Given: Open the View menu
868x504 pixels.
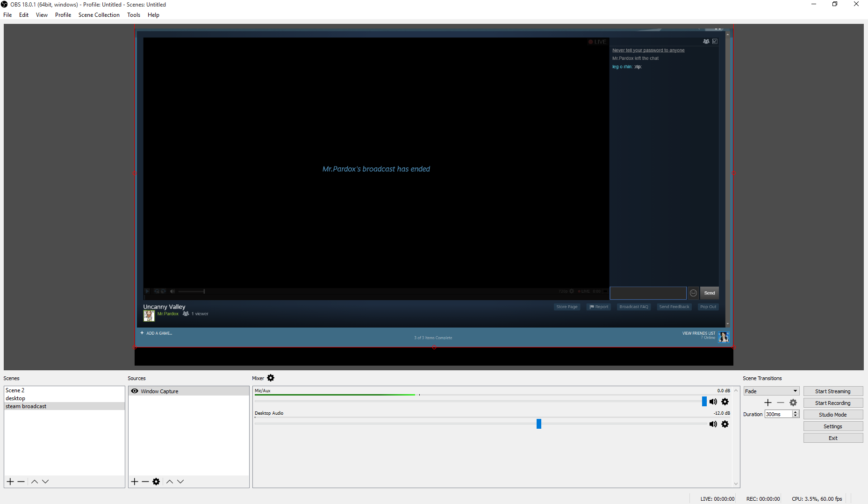Looking at the screenshot, I should pos(42,15).
